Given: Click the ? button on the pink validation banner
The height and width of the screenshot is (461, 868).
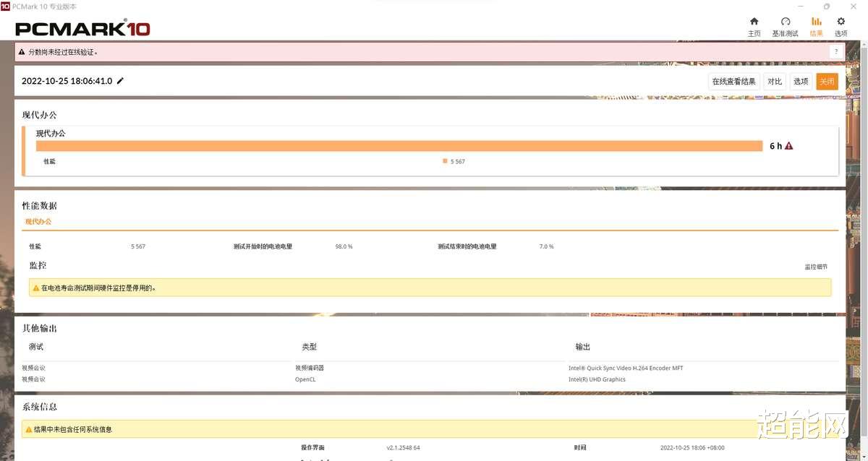Looking at the screenshot, I should [836, 51].
